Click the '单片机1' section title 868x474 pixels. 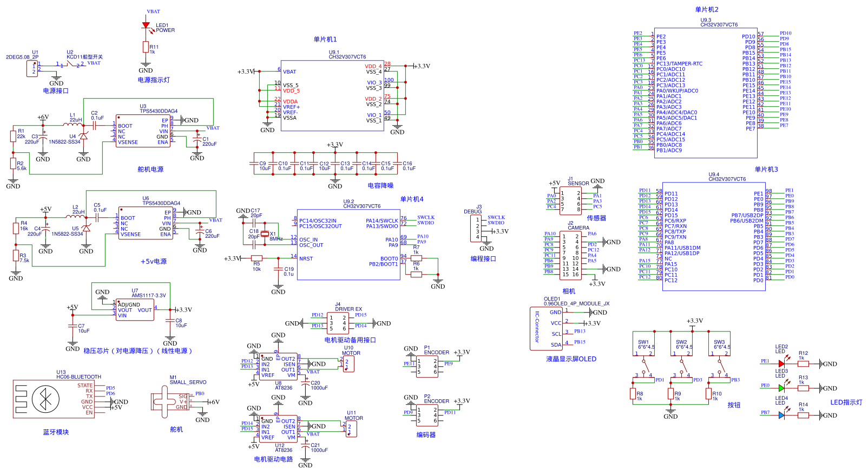325,39
